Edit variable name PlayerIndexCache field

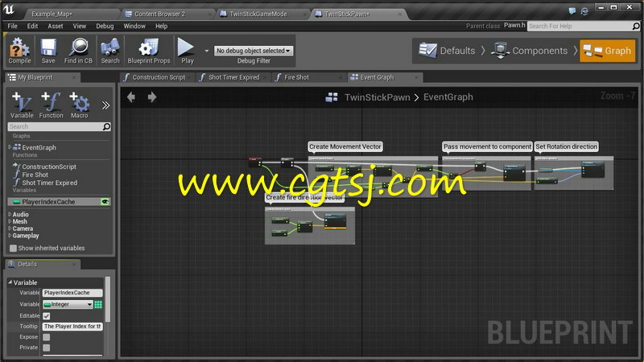point(72,293)
